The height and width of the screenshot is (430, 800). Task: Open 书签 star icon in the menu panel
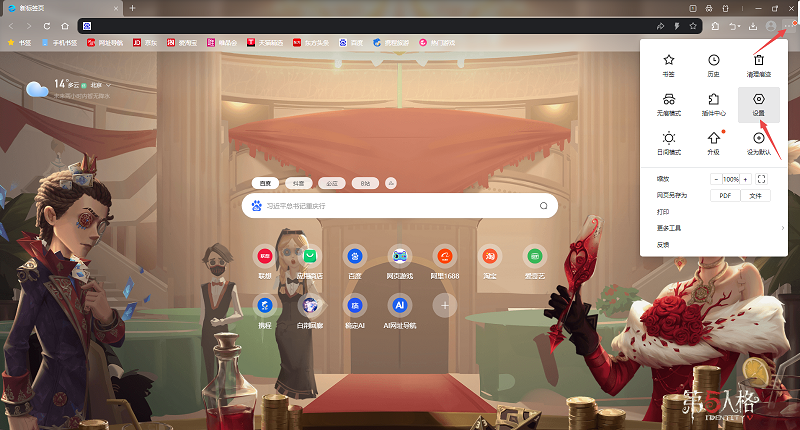point(668,60)
